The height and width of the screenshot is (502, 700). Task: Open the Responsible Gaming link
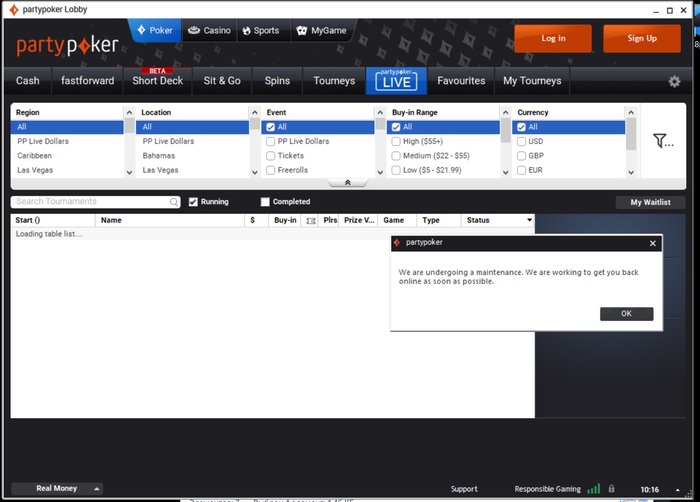(x=547, y=489)
